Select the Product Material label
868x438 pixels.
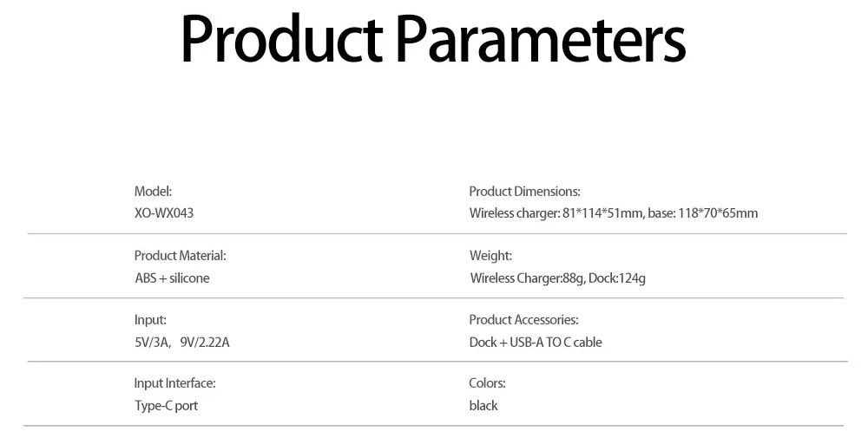tap(181, 256)
